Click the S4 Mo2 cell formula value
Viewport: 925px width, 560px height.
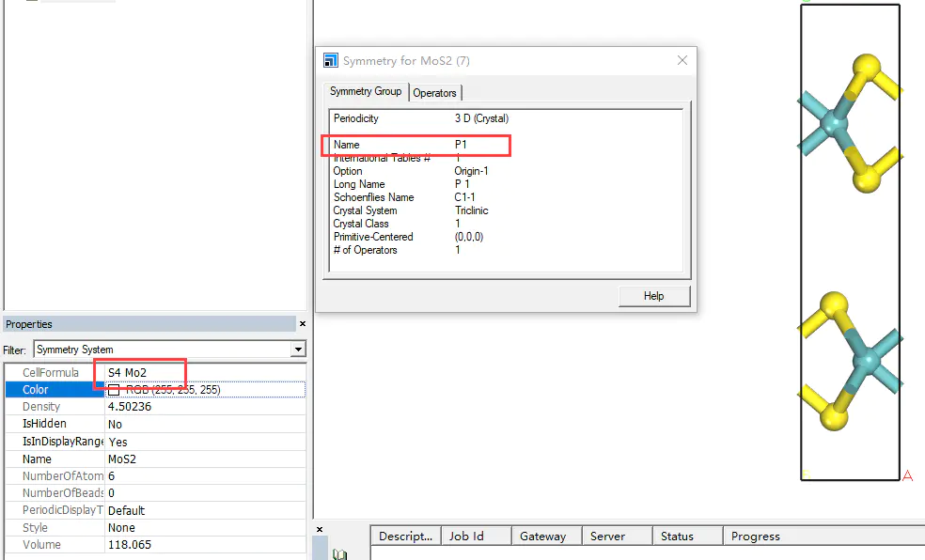pos(128,372)
